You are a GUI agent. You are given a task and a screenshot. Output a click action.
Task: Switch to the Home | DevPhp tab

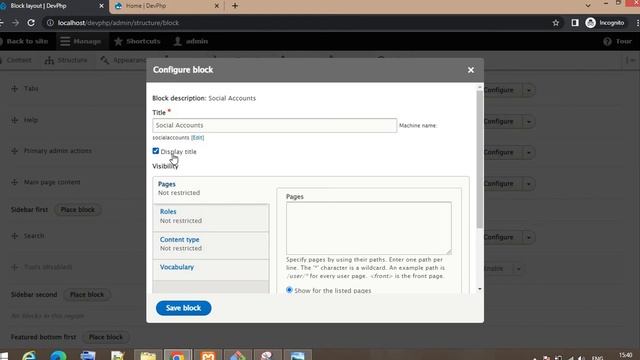pos(167,6)
